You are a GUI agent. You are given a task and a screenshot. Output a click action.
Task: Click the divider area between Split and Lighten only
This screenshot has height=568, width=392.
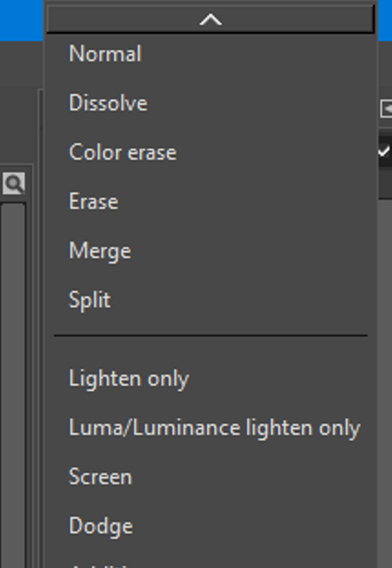coord(211,335)
